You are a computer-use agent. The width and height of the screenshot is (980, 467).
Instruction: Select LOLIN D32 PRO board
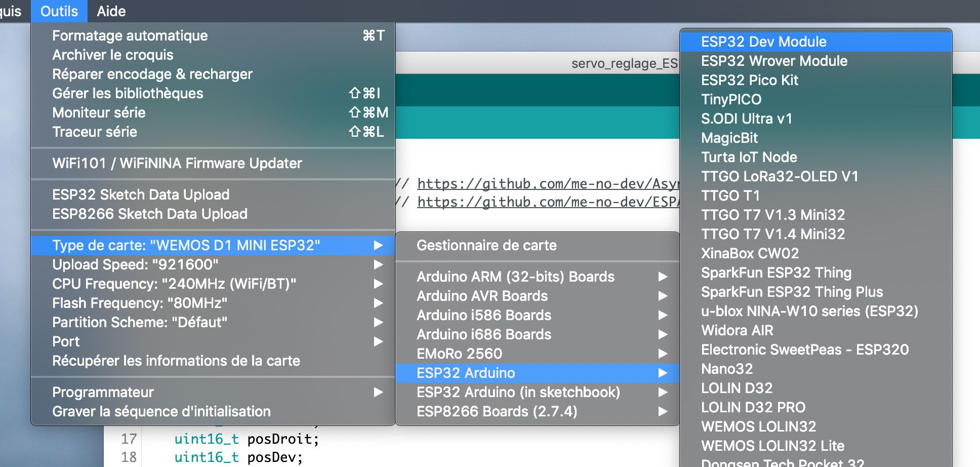[816, 407]
